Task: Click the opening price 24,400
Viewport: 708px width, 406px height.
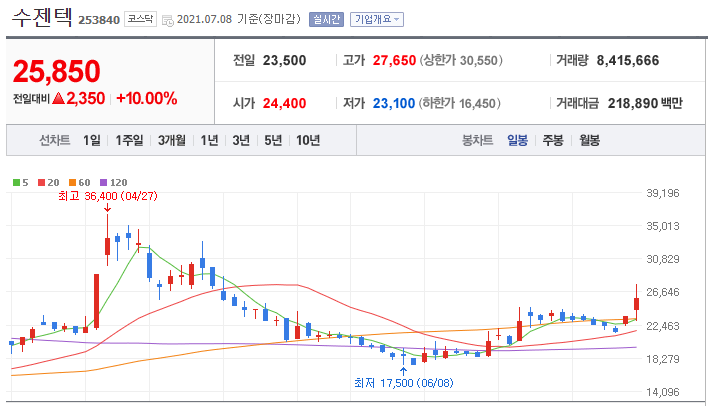Action: coord(284,103)
